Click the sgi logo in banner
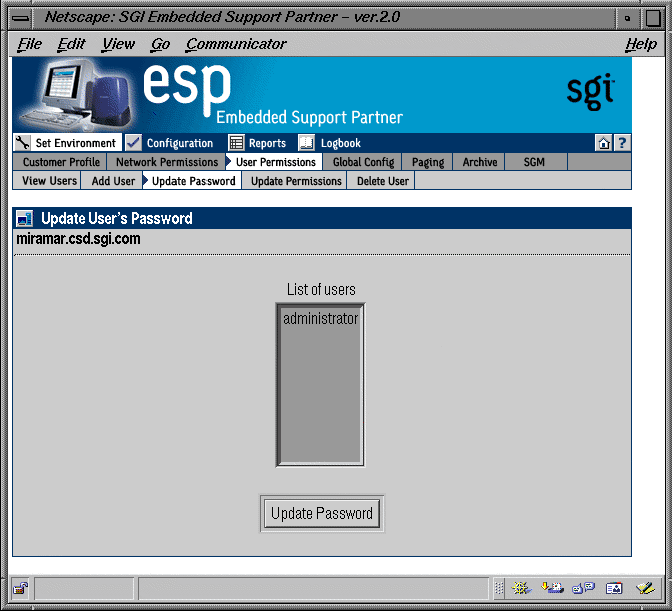This screenshot has width=672, height=611. [591, 91]
